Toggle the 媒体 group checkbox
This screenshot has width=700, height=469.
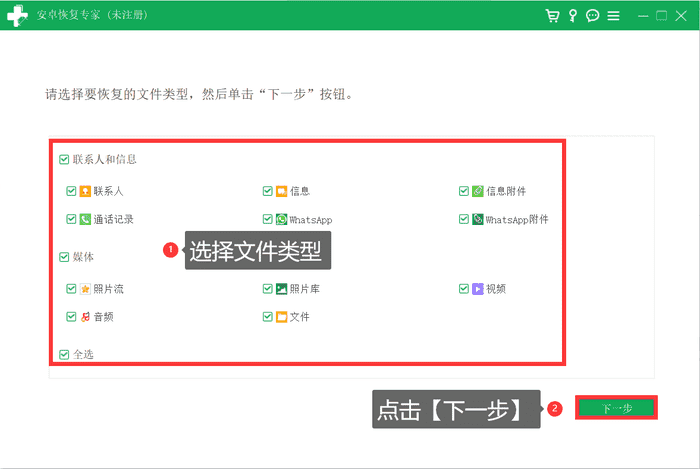[x=64, y=257]
